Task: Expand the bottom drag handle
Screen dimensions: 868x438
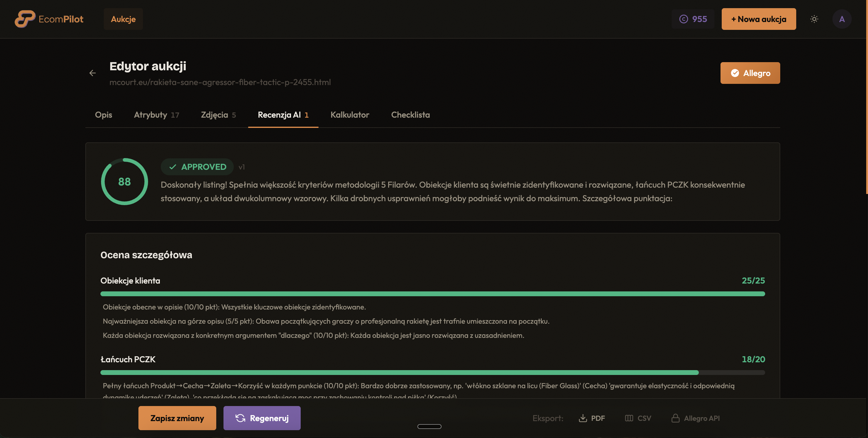Action: click(x=429, y=426)
